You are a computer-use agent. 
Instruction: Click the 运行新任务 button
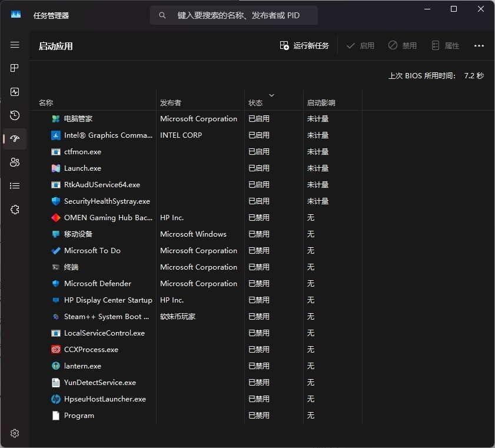click(304, 46)
